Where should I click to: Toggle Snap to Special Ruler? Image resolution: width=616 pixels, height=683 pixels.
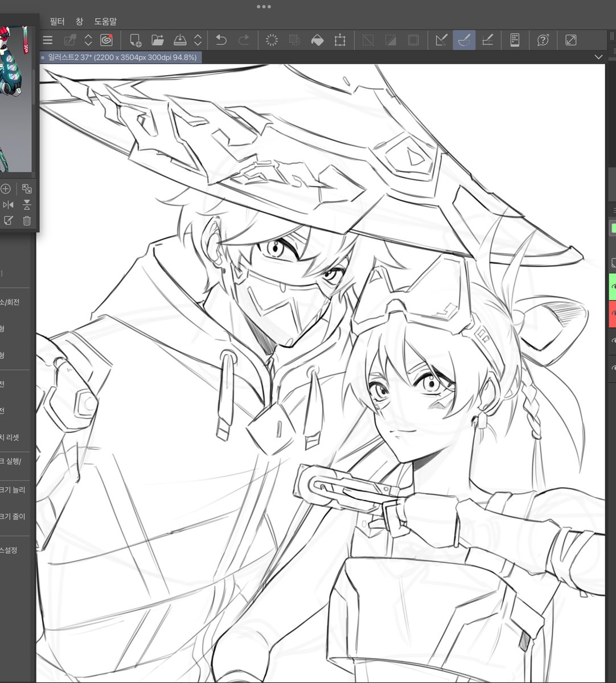point(464,40)
